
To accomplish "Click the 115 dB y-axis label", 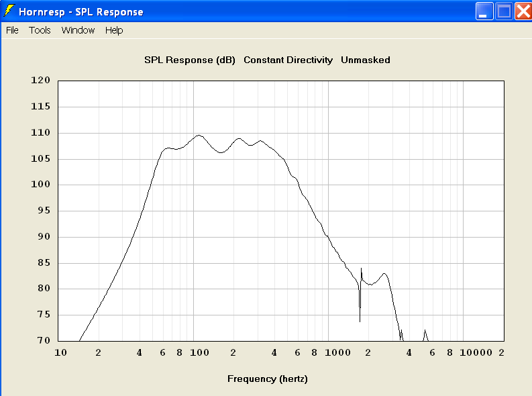I will point(41,107).
